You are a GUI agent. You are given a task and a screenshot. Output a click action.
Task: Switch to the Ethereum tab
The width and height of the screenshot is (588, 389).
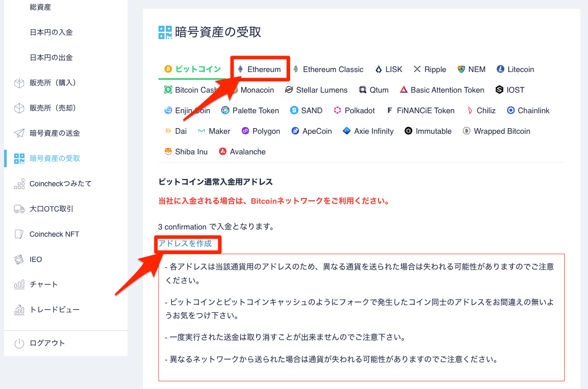point(264,69)
